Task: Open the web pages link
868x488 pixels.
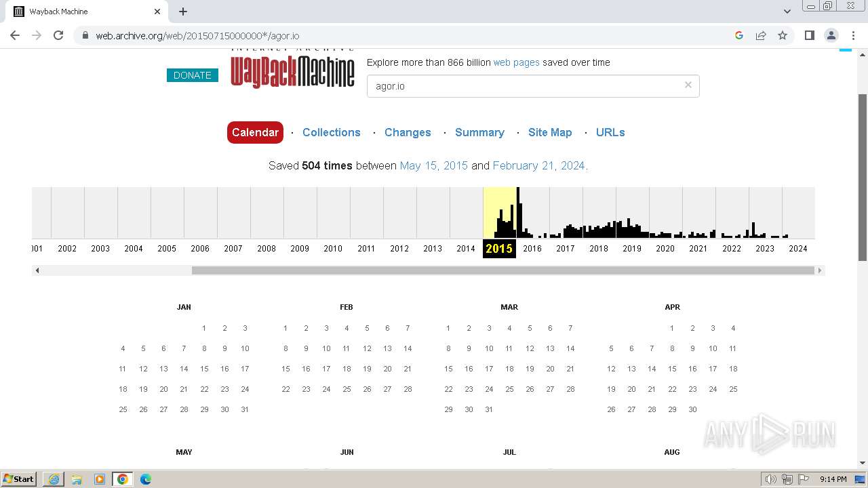Action: coord(516,62)
